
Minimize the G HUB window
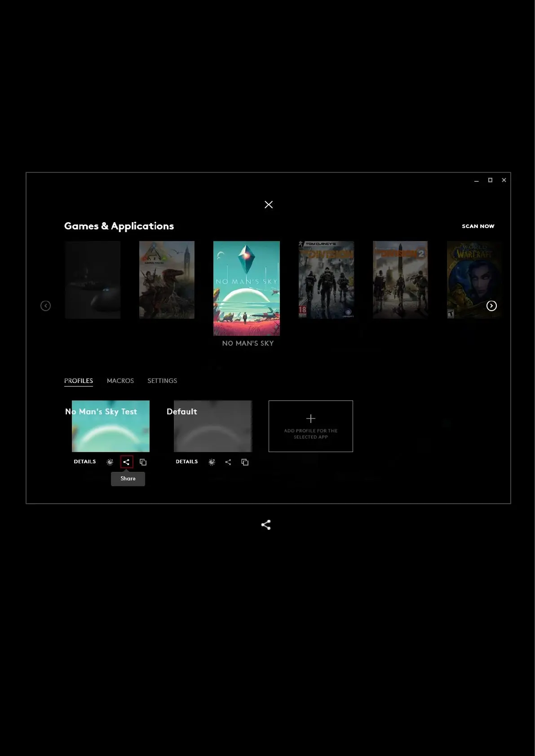click(477, 180)
